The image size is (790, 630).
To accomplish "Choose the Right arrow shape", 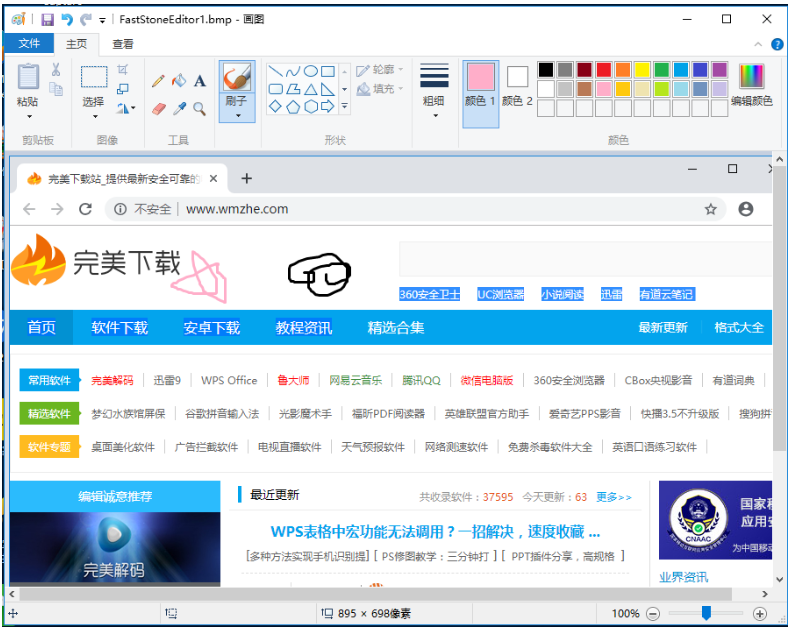I will (328, 106).
